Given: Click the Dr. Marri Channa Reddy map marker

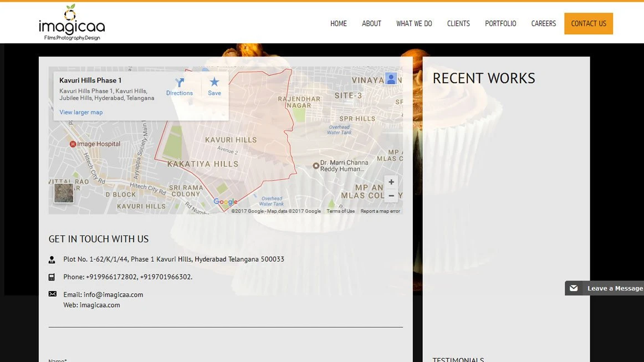Looking at the screenshot, I should (316, 166).
